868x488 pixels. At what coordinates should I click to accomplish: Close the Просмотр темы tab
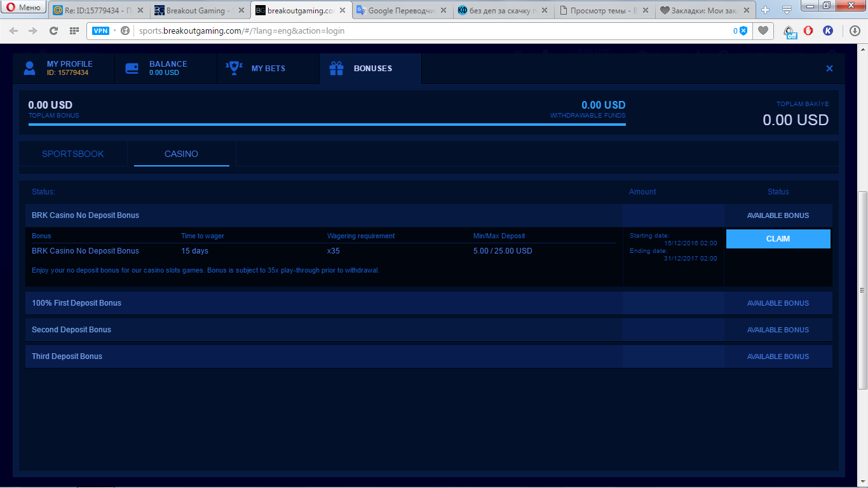click(646, 10)
